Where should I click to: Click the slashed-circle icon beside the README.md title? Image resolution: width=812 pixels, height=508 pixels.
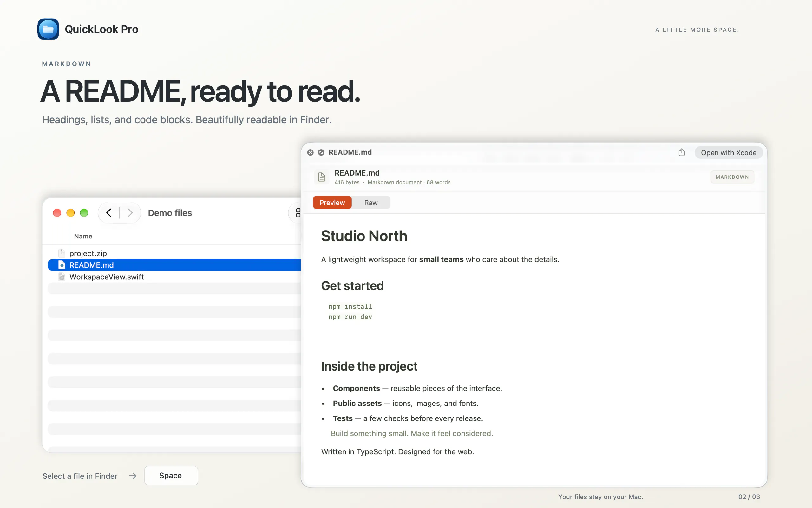click(x=321, y=152)
